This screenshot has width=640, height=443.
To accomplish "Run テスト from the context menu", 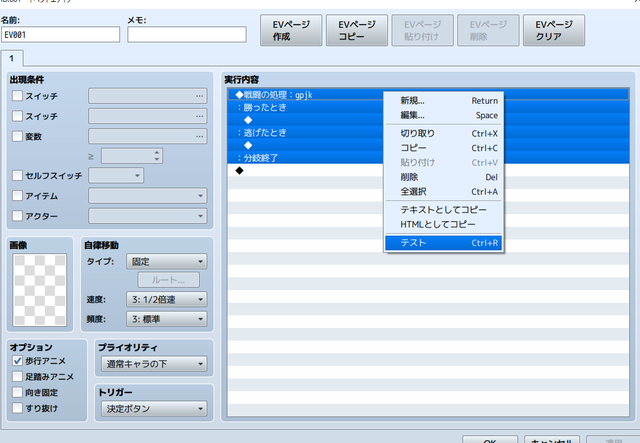I will click(443, 243).
